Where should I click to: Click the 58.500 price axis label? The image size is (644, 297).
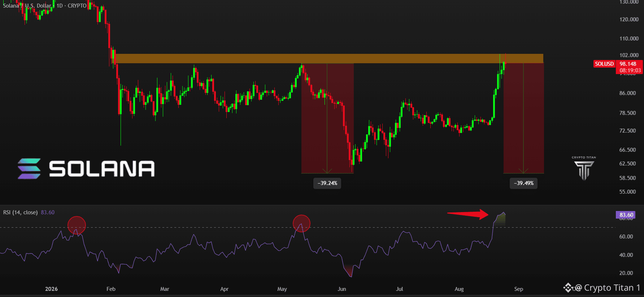627,178
